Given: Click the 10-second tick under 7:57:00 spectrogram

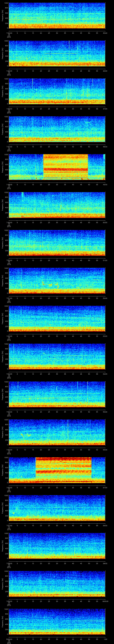Looking at the screenshot, I should pyautogui.click(x=25, y=525).
